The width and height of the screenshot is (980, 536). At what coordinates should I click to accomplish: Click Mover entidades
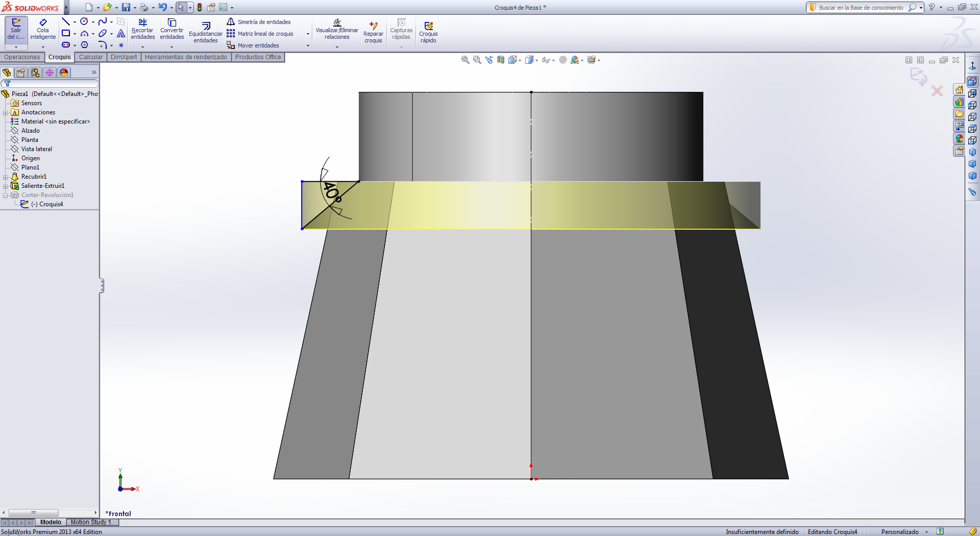tap(253, 45)
